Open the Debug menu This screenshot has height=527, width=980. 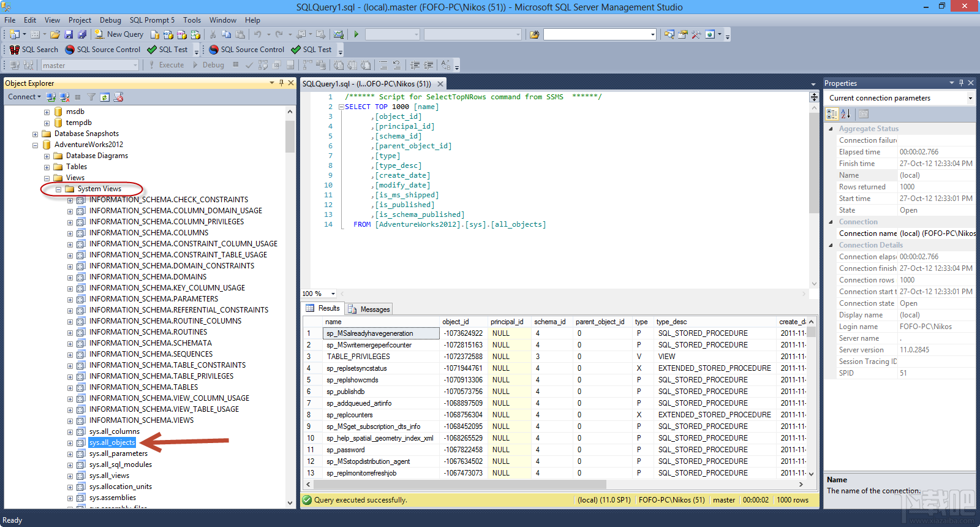tap(111, 20)
